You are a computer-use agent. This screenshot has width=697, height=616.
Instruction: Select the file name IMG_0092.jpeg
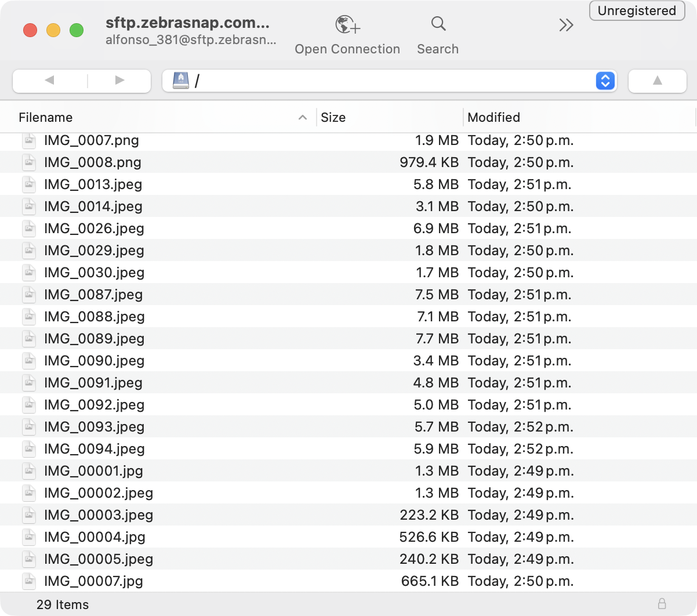coord(94,405)
